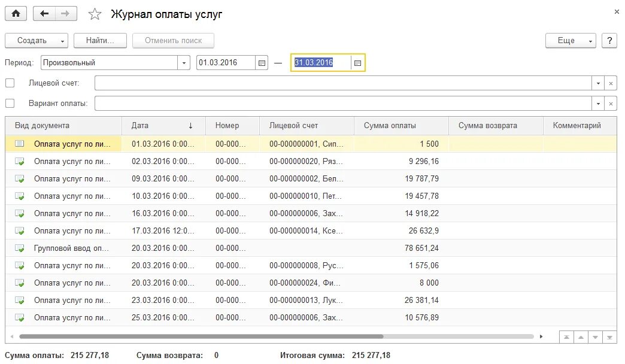
Task: Open calendar for end date 31.03.2016
Action: pos(357,63)
